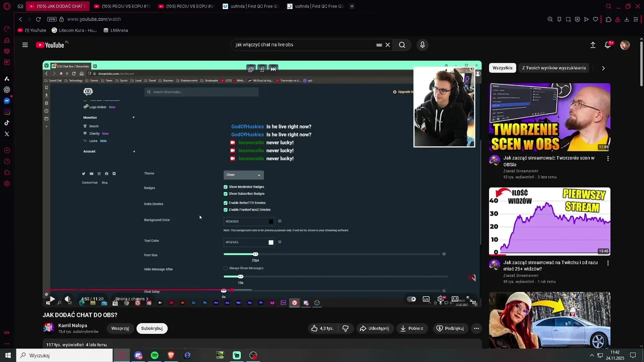Screen dimensions: 644x362
Task: Open options for 'streamować na Twitchu' video
Action: 608,263
